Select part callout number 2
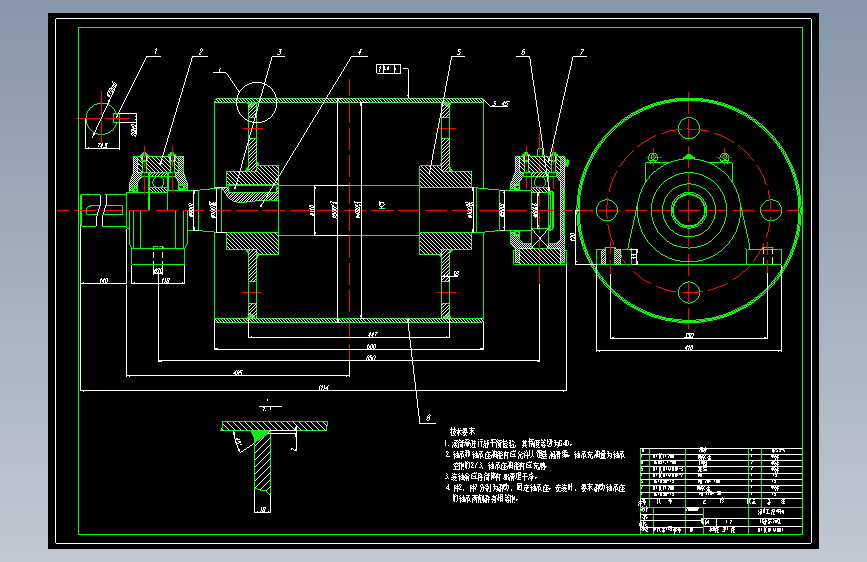 (201, 51)
